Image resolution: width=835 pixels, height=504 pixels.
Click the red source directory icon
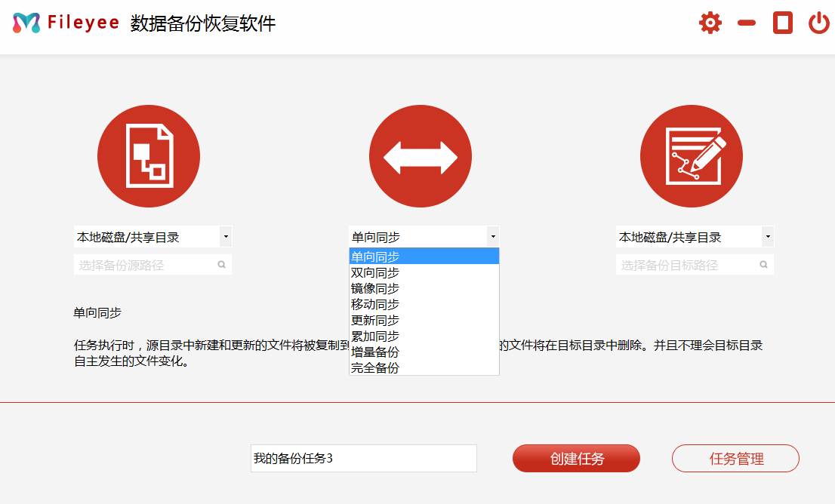click(148, 155)
